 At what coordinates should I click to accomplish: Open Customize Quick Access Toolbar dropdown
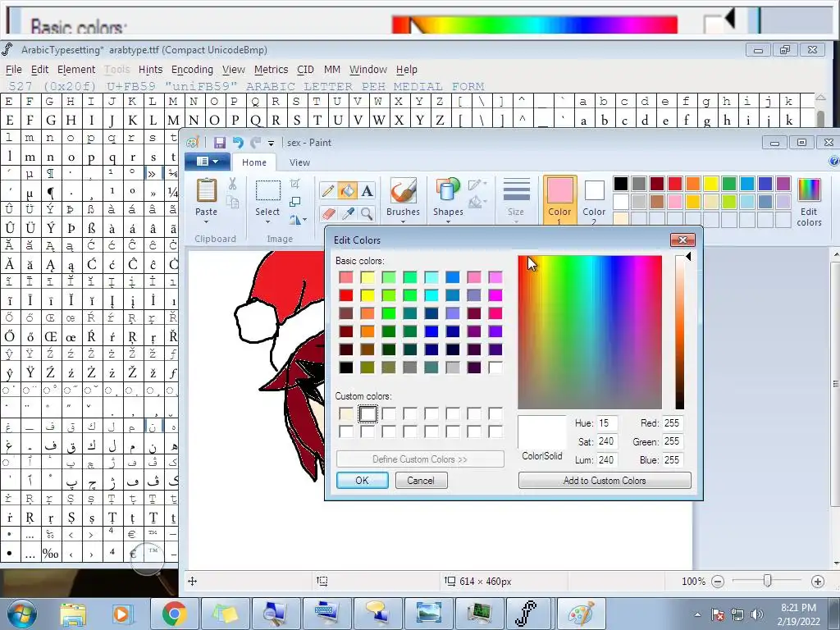point(271,143)
